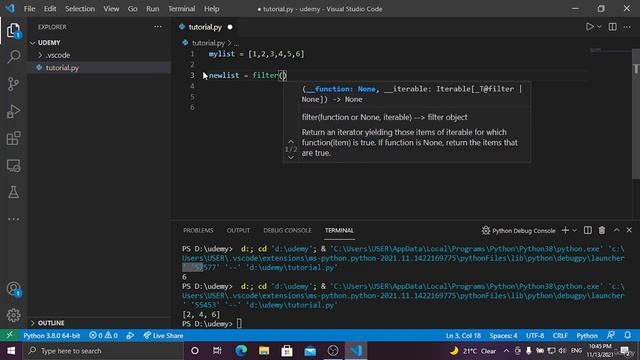The width and height of the screenshot is (640, 360).
Task: Run Python file with play button
Action: coord(589,27)
